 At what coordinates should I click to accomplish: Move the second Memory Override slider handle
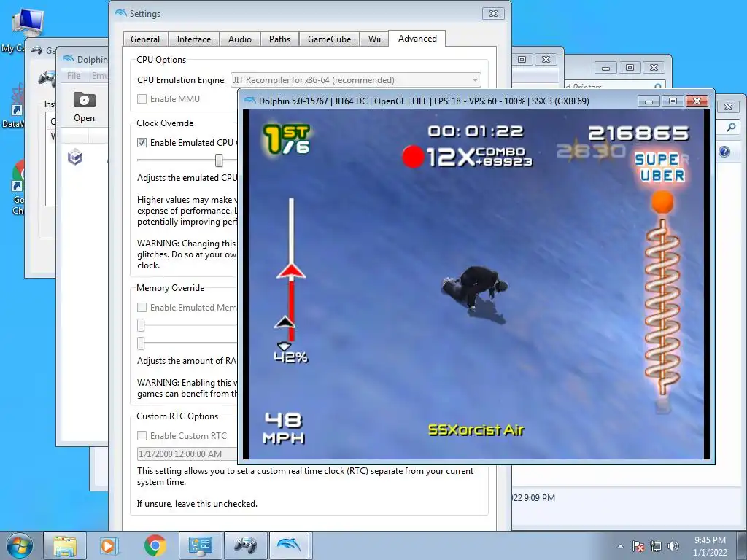point(141,343)
